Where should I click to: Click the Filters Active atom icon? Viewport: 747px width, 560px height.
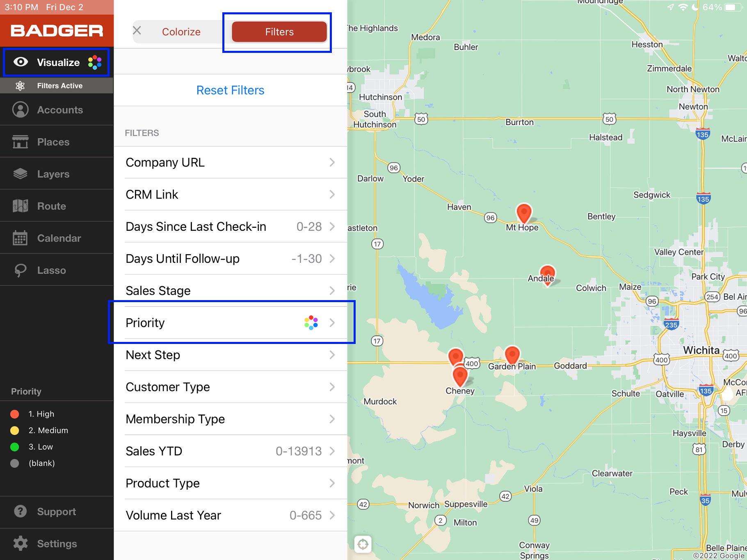[x=20, y=86]
